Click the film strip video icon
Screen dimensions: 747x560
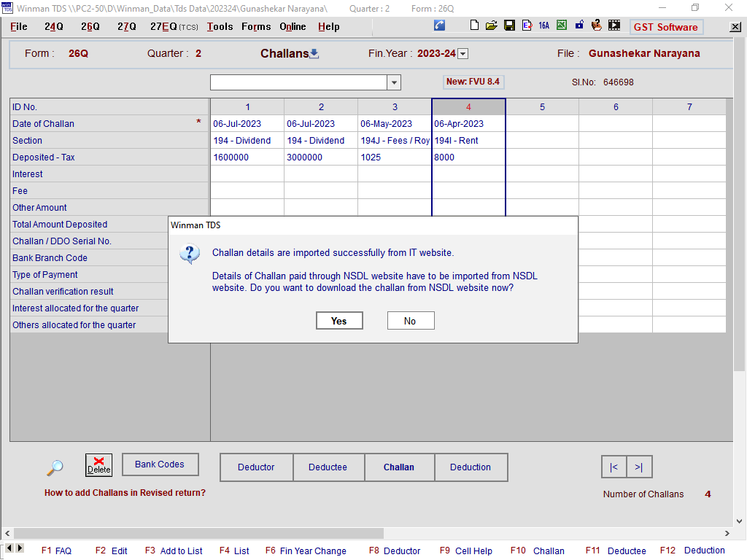(x=614, y=26)
